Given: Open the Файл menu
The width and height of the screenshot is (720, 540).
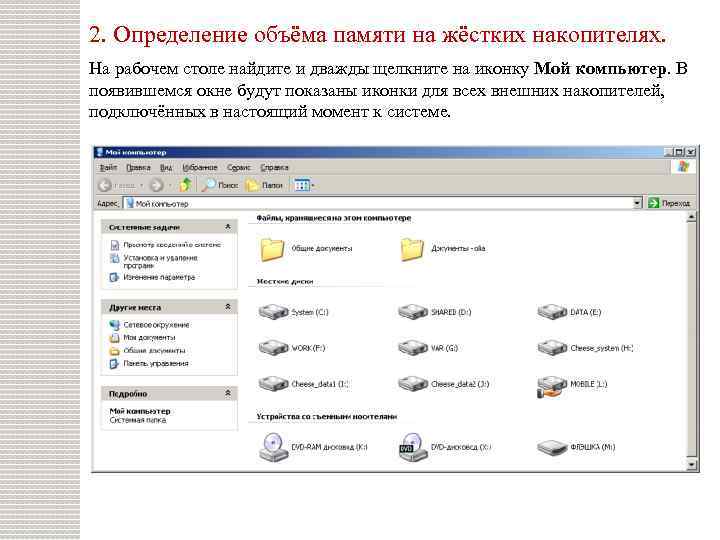Looking at the screenshot, I should click(x=109, y=168).
